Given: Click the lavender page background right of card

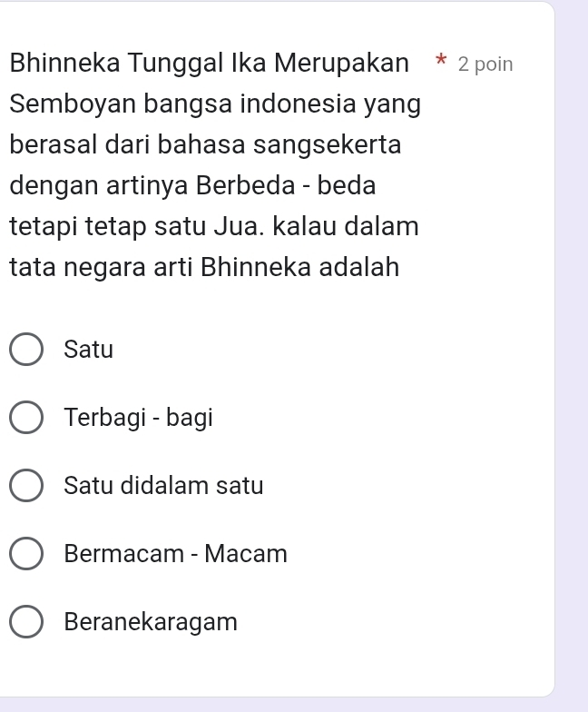Looking at the screenshot, I should click(x=572, y=363).
